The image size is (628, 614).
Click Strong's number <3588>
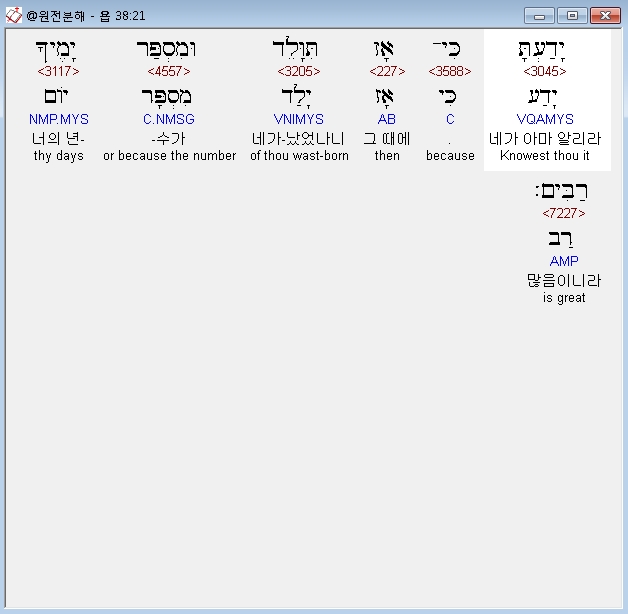[x=450, y=71]
